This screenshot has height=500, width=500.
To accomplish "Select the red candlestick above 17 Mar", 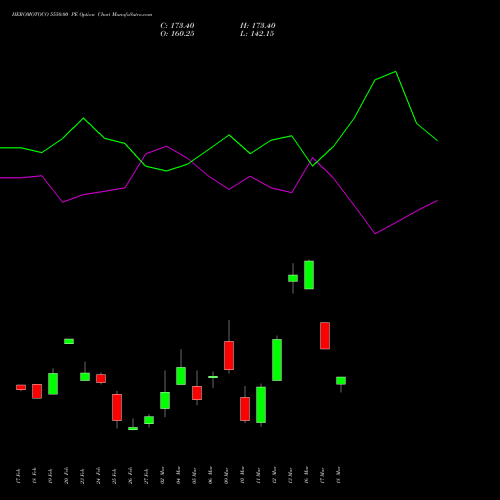I will [x=325, y=336].
